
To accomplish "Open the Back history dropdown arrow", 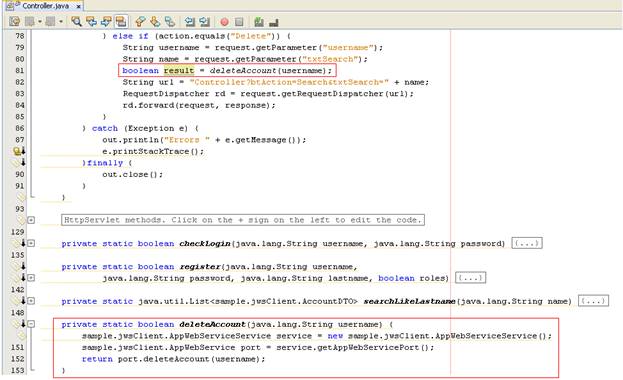I will click(40, 21).
